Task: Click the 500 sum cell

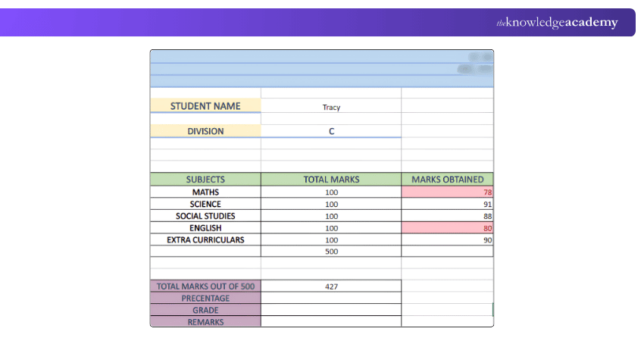Action: click(x=331, y=251)
